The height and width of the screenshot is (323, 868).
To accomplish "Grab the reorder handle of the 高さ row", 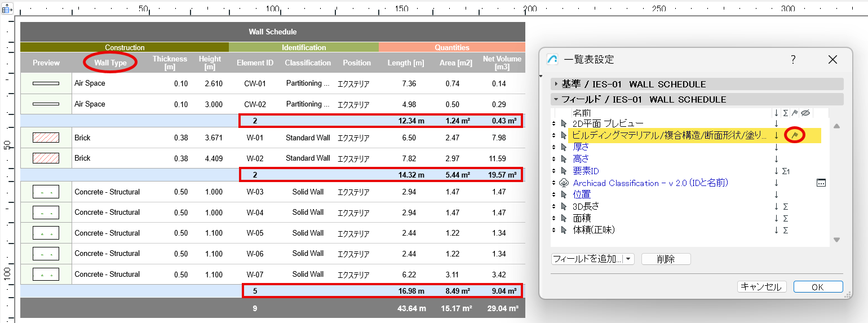I will pos(554,159).
